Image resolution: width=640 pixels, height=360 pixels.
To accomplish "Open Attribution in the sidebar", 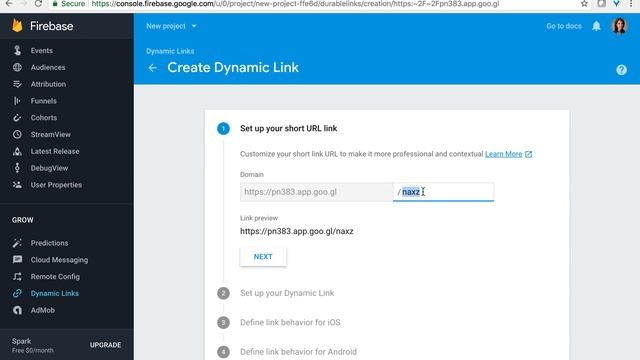I will pos(48,84).
